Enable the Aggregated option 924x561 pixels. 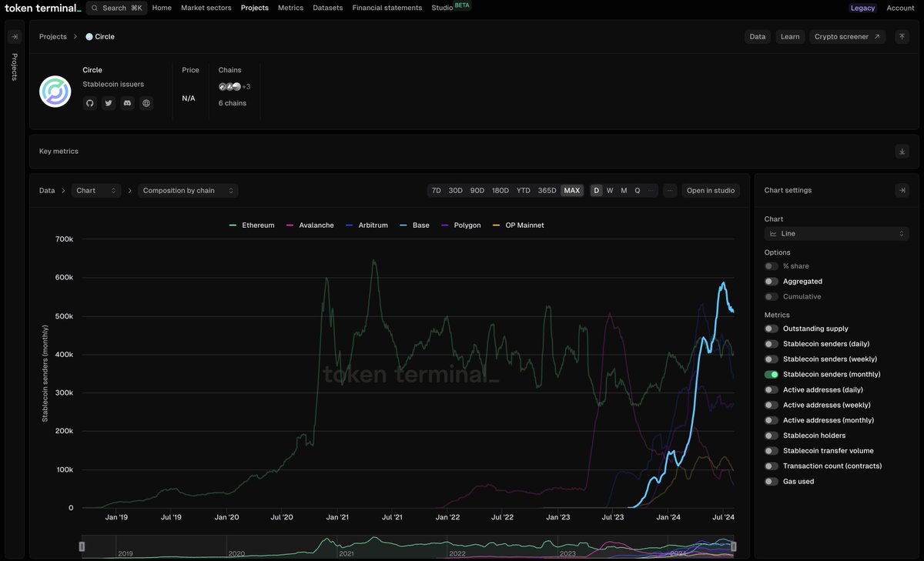click(x=771, y=282)
